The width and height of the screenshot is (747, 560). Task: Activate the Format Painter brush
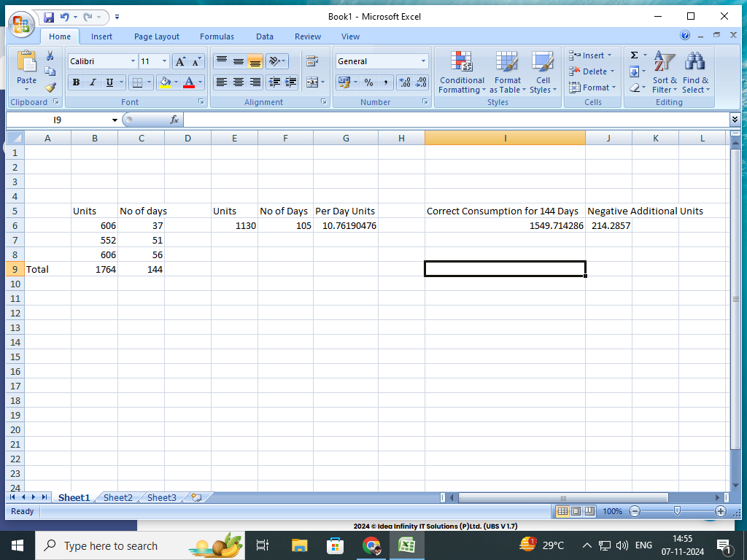click(50, 87)
